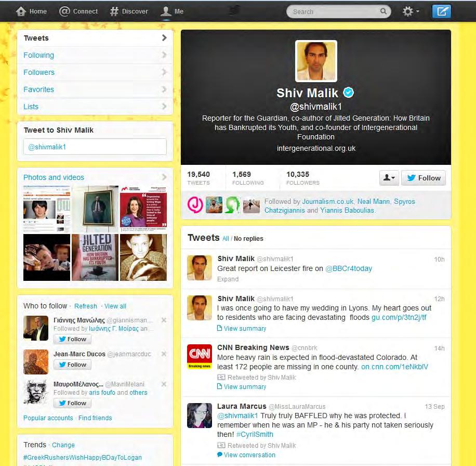The image size is (476, 466).
Task: Click the chevron beside Photos and videos
Action: [x=164, y=177]
